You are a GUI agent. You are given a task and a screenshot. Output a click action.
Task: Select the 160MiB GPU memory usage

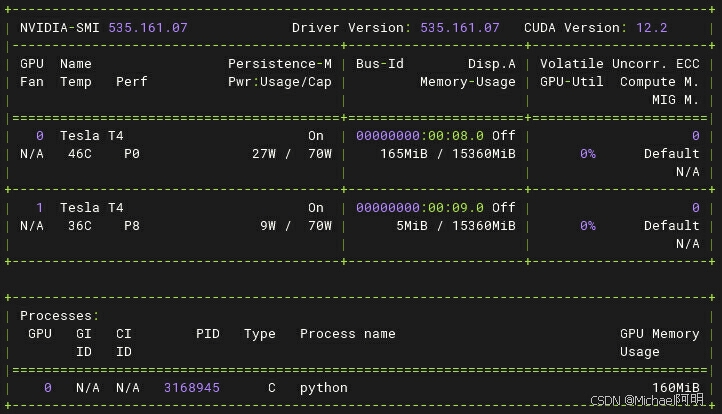675,388
